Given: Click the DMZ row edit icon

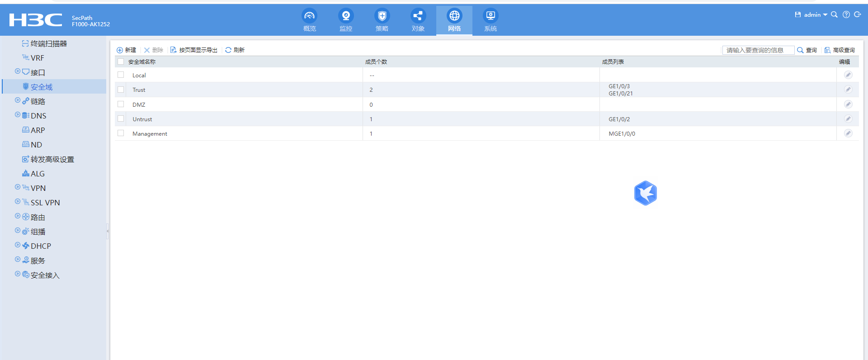Looking at the screenshot, I should 848,104.
